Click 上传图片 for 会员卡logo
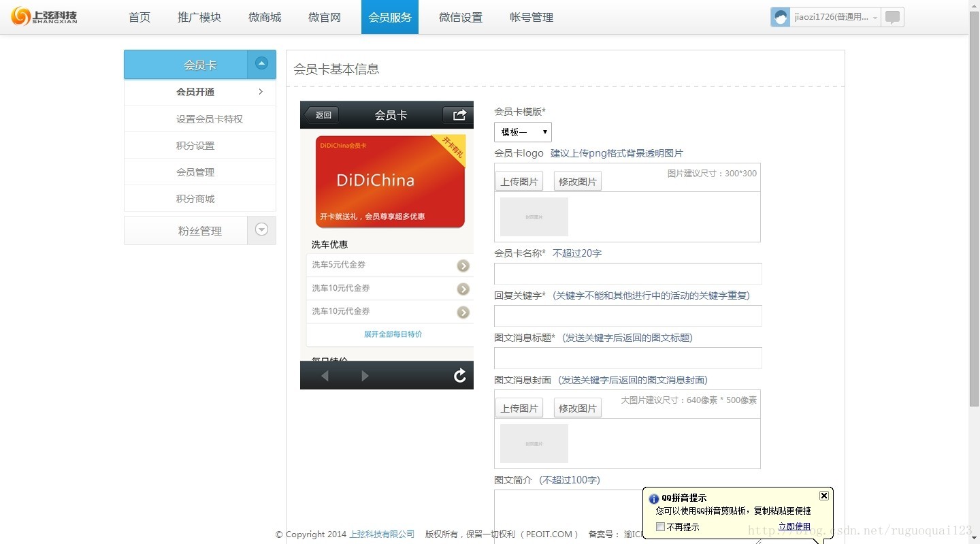980x544 pixels. [x=519, y=181]
